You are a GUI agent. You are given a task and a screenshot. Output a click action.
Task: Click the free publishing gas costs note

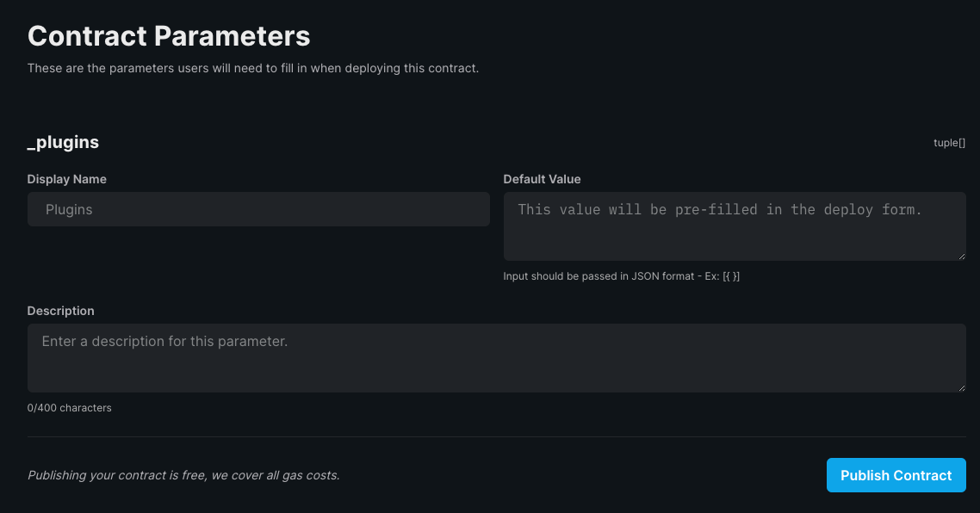point(183,475)
